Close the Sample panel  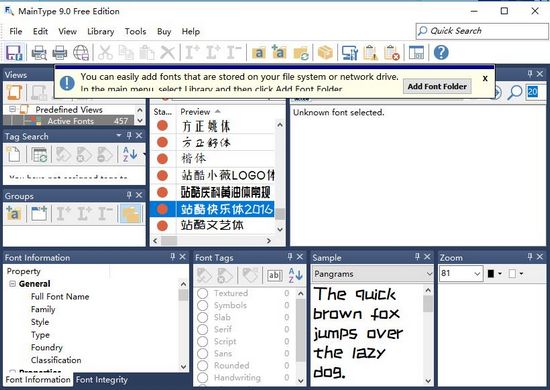(427, 256)
